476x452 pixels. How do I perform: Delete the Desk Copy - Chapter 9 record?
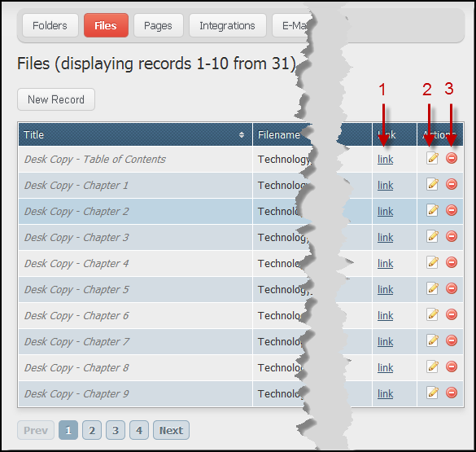coord(452,393)
